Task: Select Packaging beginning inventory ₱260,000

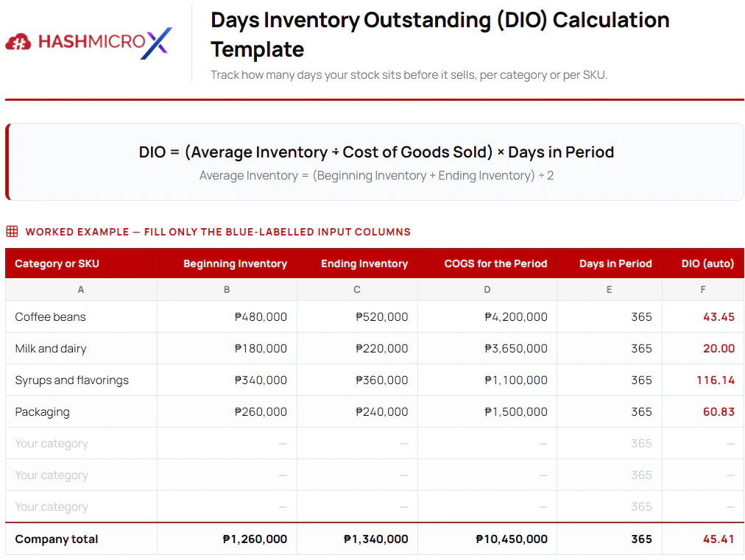Action: click(x=261, y=412)
